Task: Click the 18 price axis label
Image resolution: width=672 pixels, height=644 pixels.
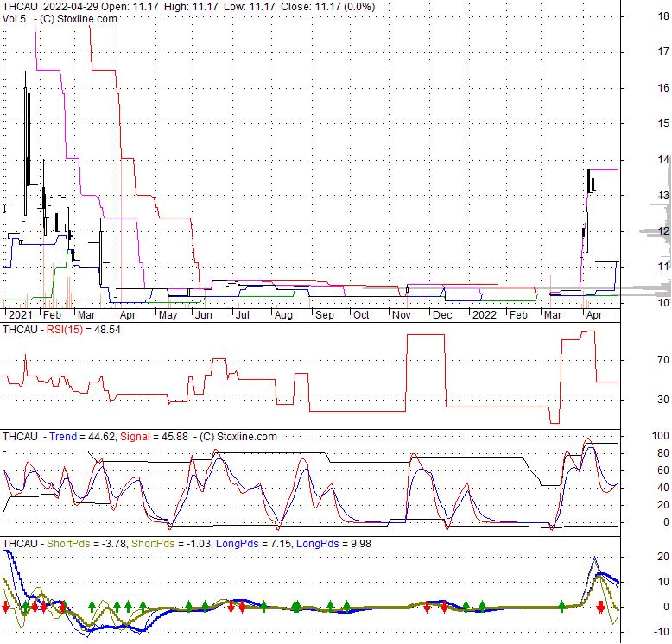Action: click(663, 16)
